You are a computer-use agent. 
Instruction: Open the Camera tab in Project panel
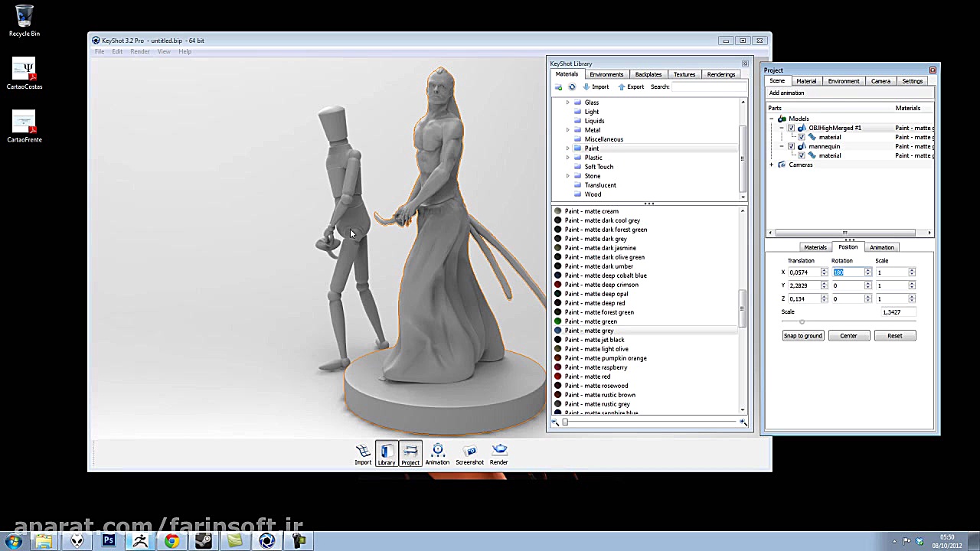(880, 81)
